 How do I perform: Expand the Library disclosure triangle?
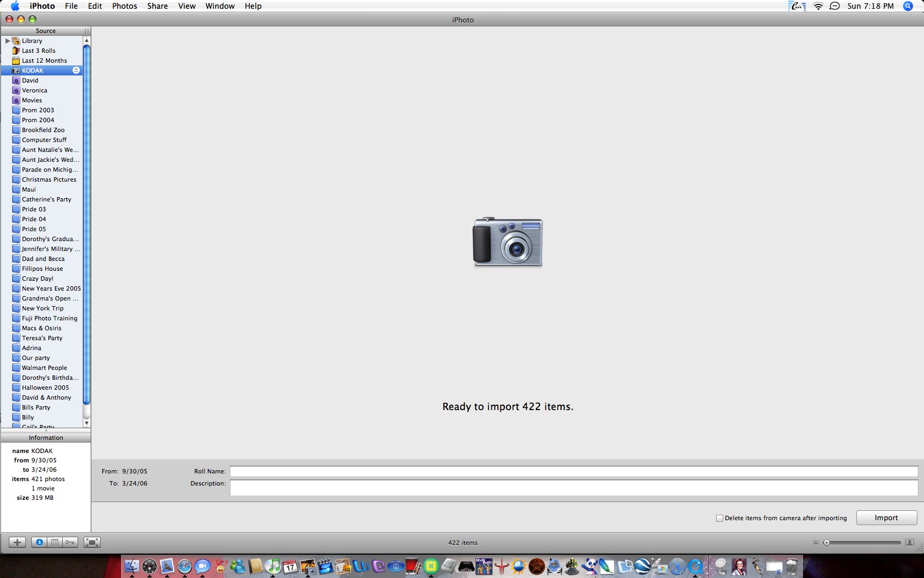tap(7, 41)
